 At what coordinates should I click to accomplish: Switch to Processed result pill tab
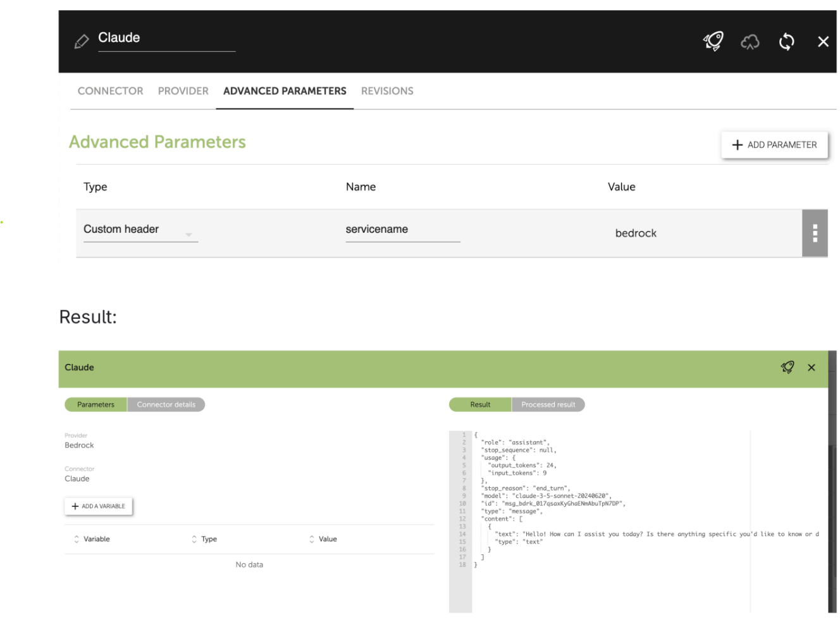(x=548, y=404)
